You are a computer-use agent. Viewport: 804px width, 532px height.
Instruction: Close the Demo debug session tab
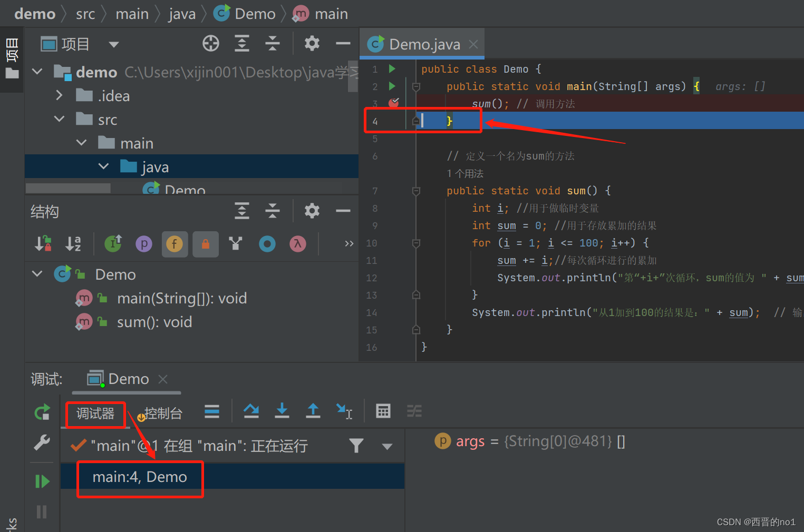pyautogui.click(x=163, y=379)
